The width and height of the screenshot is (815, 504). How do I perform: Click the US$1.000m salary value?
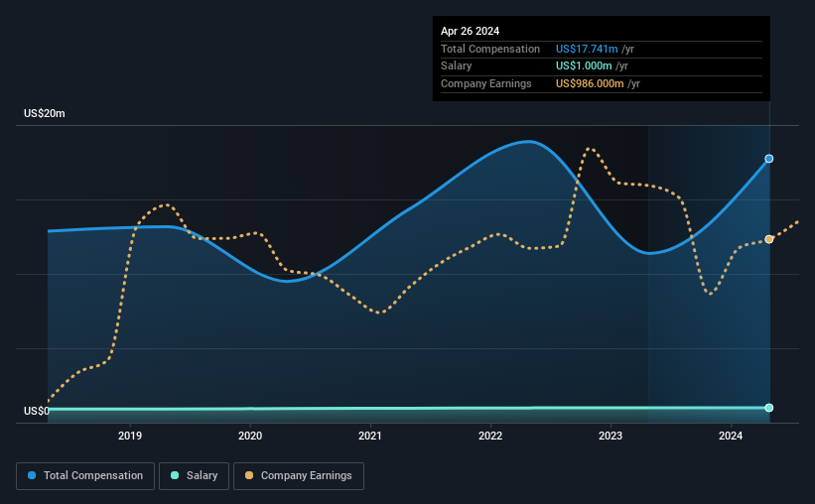584,66
